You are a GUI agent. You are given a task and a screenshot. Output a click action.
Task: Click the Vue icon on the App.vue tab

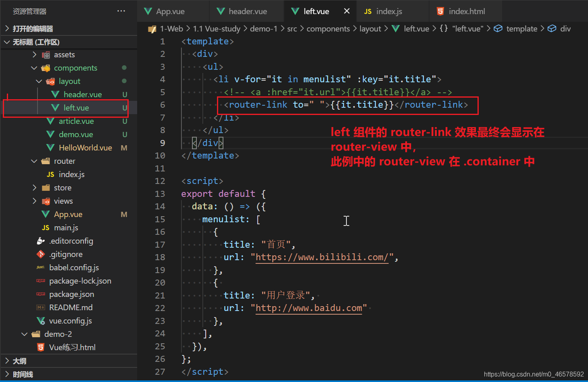(x=148, y=11)
